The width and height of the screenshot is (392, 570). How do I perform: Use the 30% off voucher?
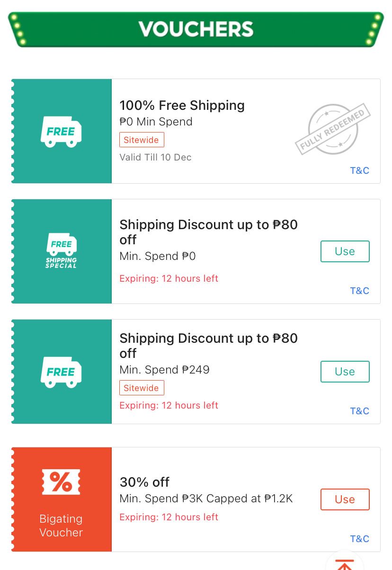click(x=345, y=499)
